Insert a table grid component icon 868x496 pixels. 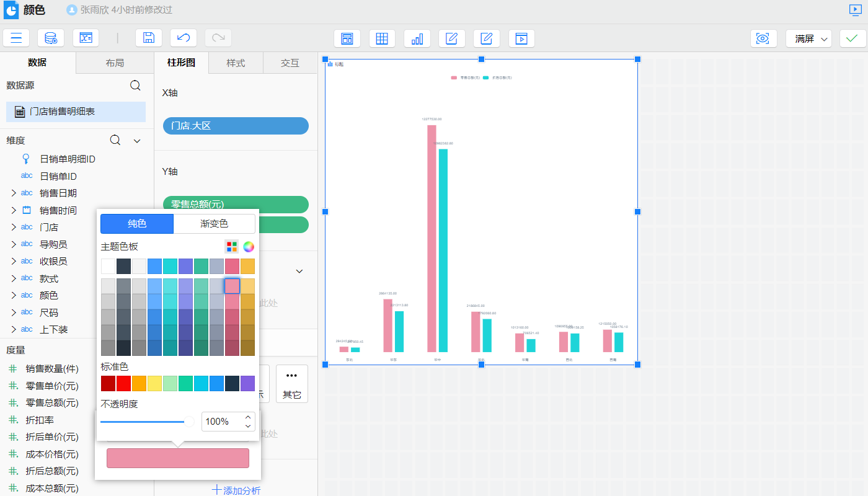tap(382, 38)
